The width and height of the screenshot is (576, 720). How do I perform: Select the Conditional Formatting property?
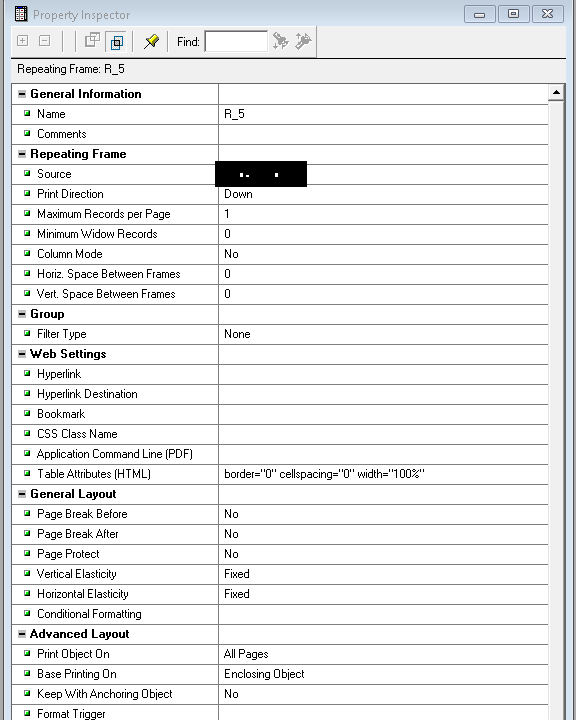pos(89,614)
